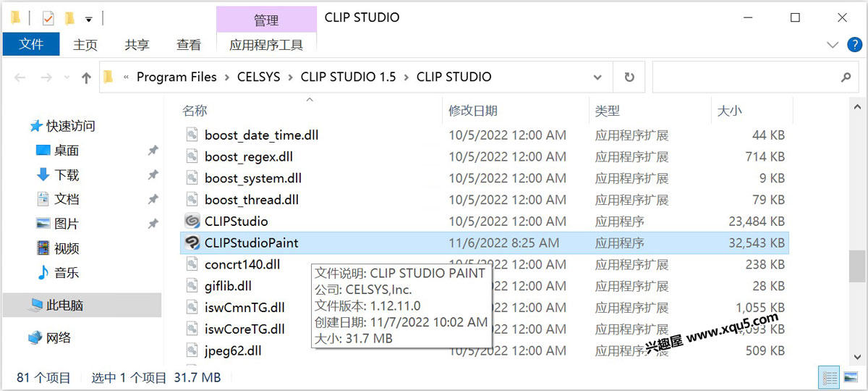Open the 查看 ribbon tab
This screenshot has height=391, width=868.
click(x=189, y=45)
